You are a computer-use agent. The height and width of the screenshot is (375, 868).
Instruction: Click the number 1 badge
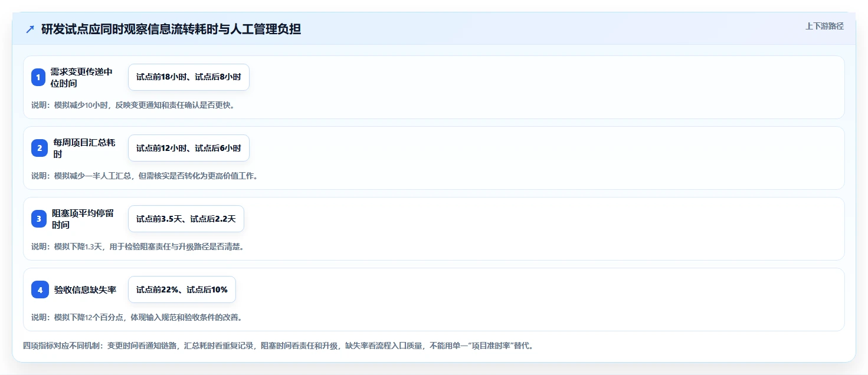(38, 77)
